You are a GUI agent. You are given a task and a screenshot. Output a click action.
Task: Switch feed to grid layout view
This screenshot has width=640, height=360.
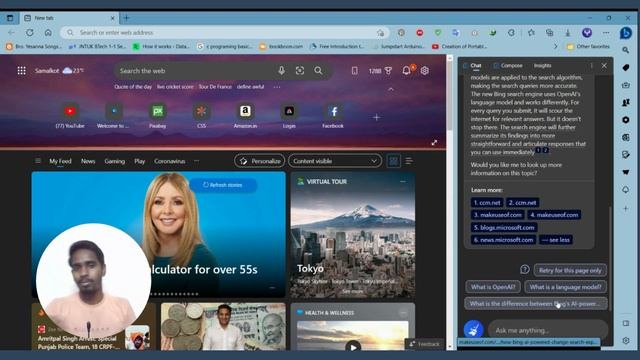(393, 161)
